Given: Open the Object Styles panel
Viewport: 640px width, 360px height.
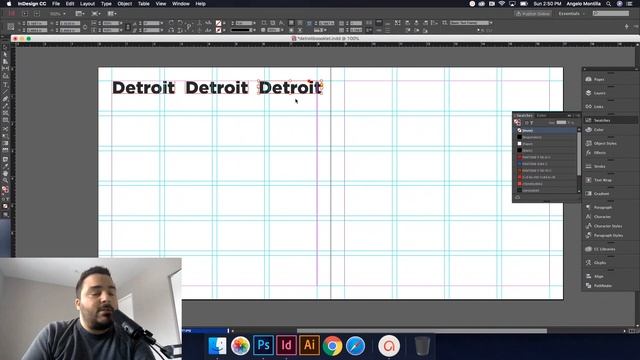Looking at the screenshot, I should pos(604,143).
